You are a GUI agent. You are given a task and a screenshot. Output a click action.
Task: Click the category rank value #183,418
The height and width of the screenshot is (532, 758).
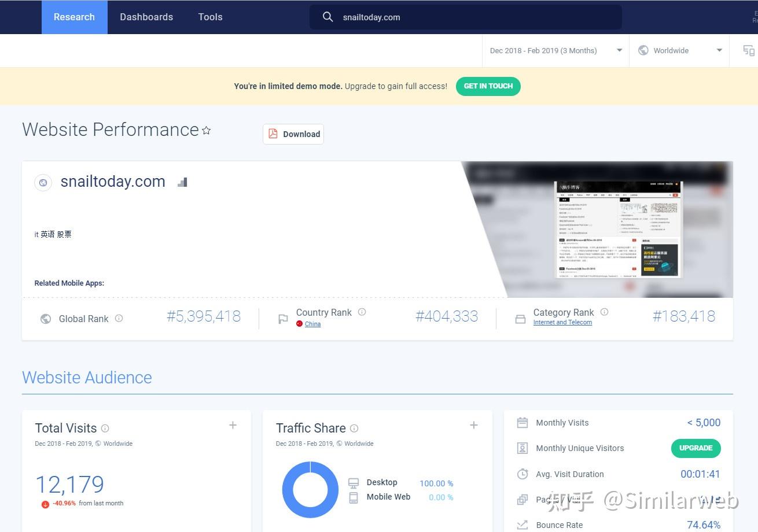pos(684,316)
